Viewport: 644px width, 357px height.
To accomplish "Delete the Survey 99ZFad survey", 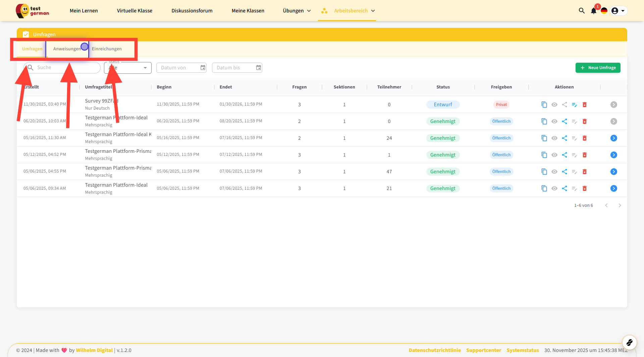I will [x=585, y=105].
